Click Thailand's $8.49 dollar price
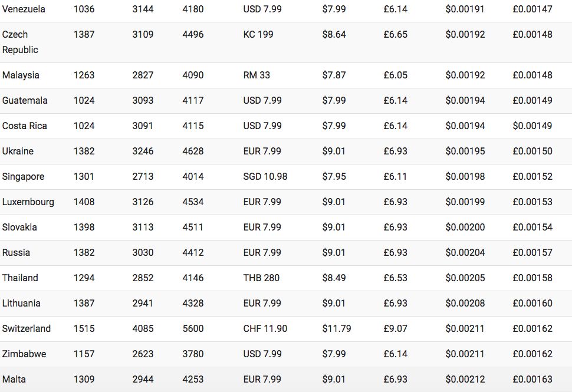This screenshot has height=392, width=572. click(334, 278)
